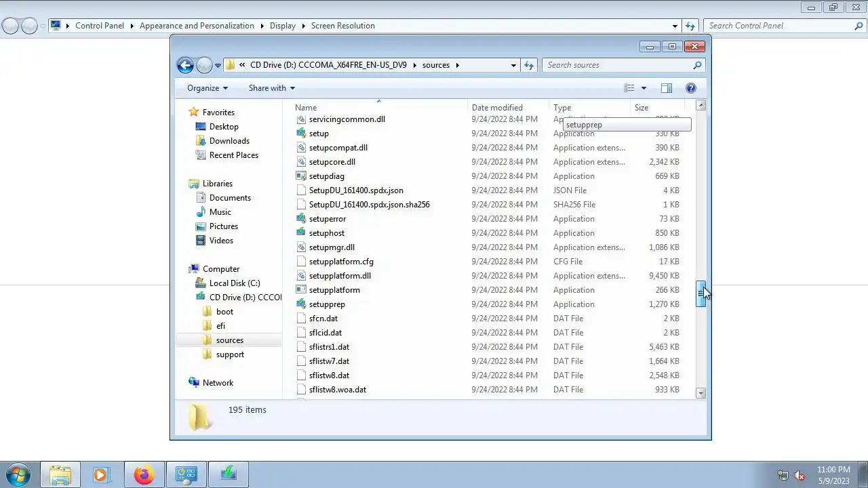Click the clock showing 11:00 PM
This screenshot has width=868, height=488.
(x=833, y=470)
